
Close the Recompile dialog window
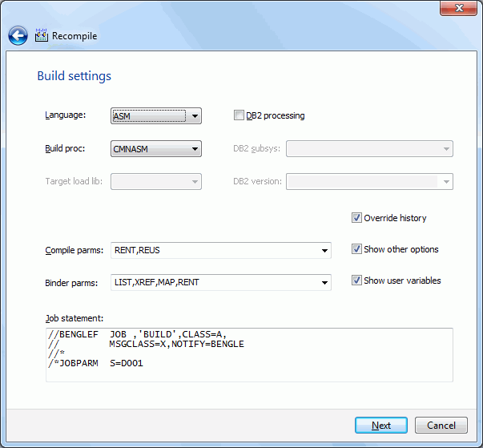(x=458, y=8)
